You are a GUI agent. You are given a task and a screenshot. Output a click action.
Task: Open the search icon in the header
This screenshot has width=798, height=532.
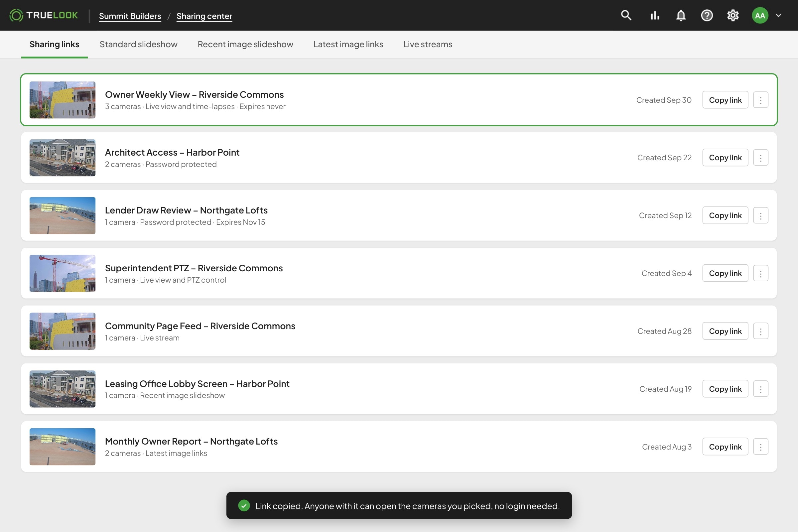(626, 15)
